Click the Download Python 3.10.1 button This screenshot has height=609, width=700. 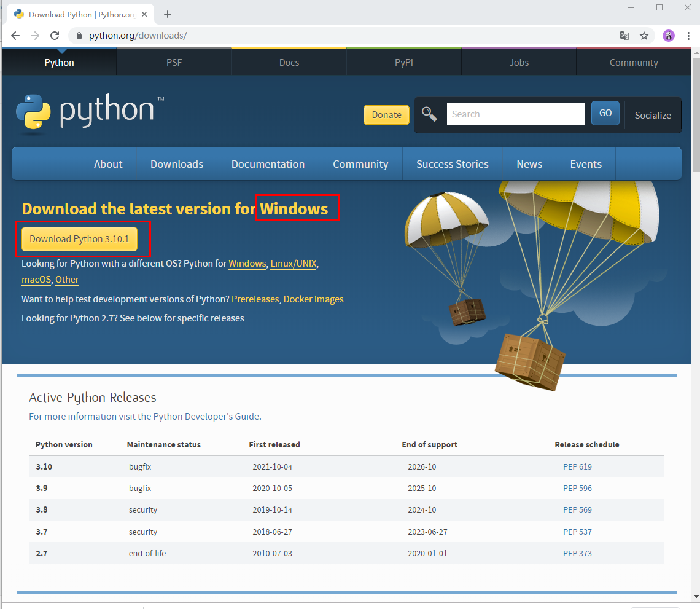click(79, 239)
